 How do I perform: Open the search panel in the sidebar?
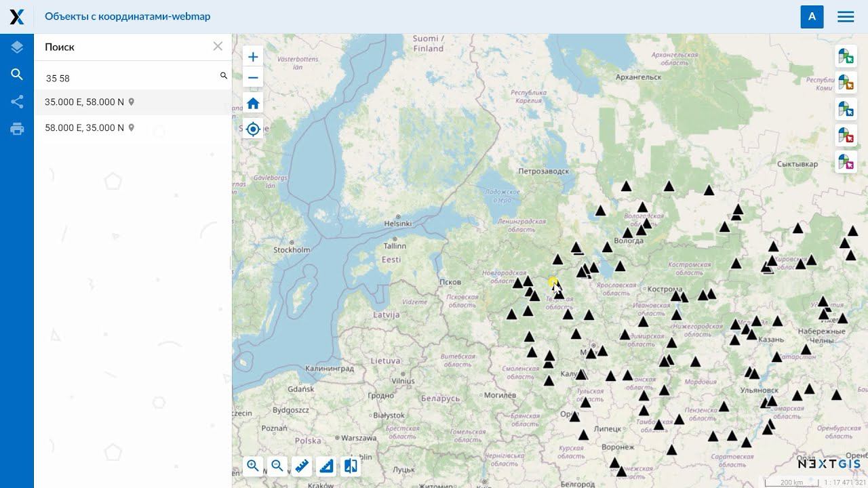17,75
